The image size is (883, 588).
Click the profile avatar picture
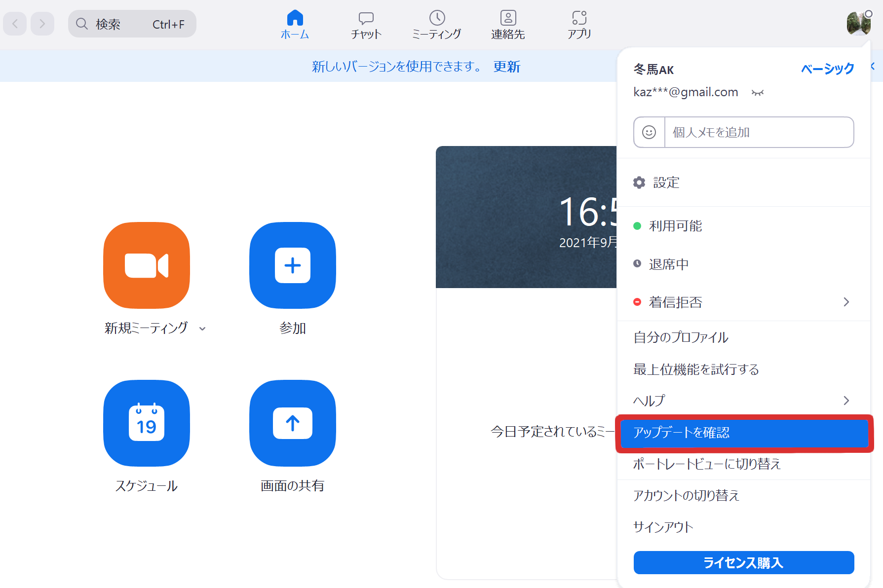(x=858, y=24)
